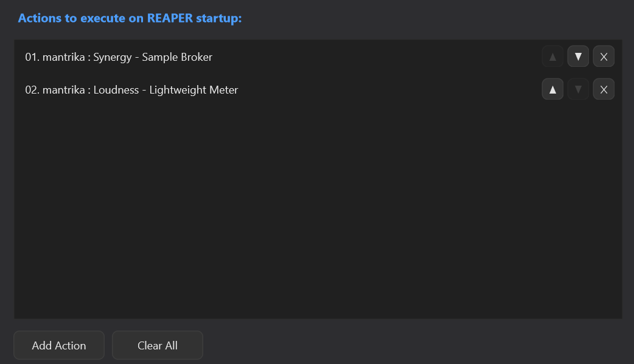
Task: Click 'mantrika' author name in the second row
Action: 63,90
